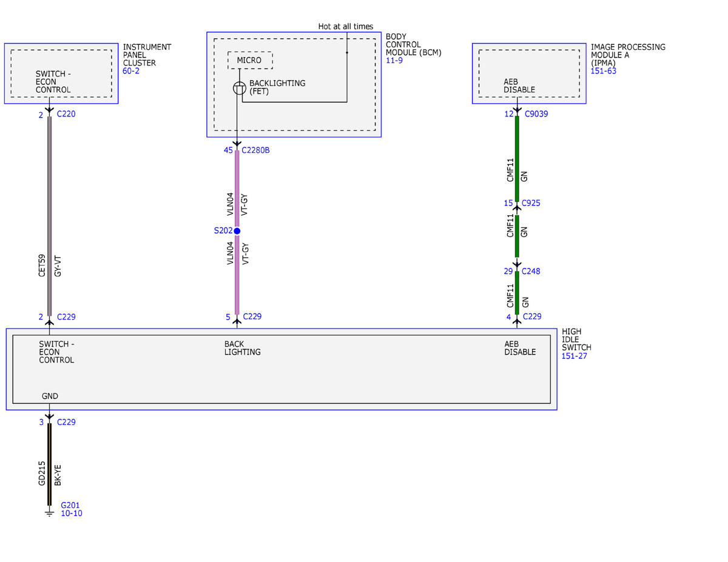This screenshot has height=562, width=728.
Task: Select connector label C220
Action: [66, 114]
